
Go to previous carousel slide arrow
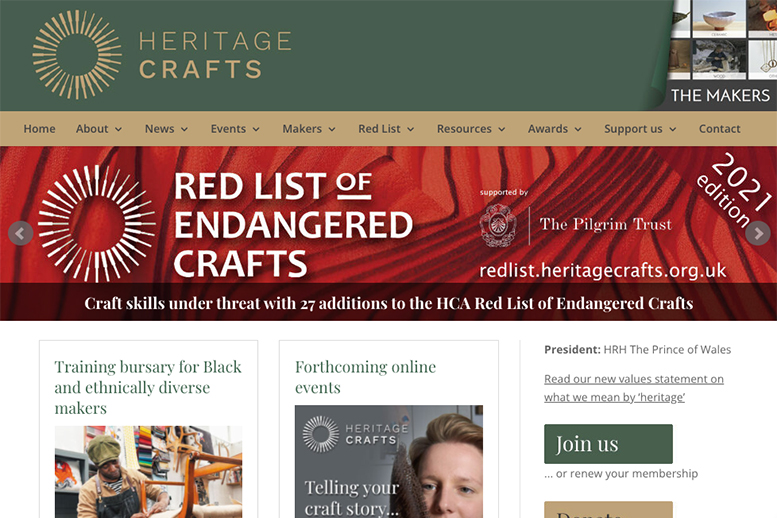pos(20,233)
